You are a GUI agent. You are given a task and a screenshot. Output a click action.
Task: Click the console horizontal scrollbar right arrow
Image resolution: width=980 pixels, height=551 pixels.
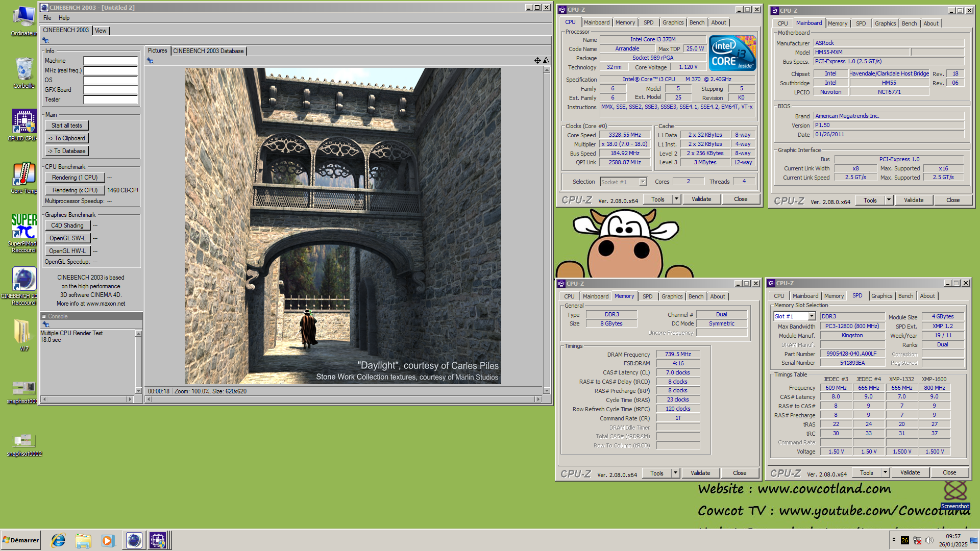pyautogui.click(x=130, y=399)
